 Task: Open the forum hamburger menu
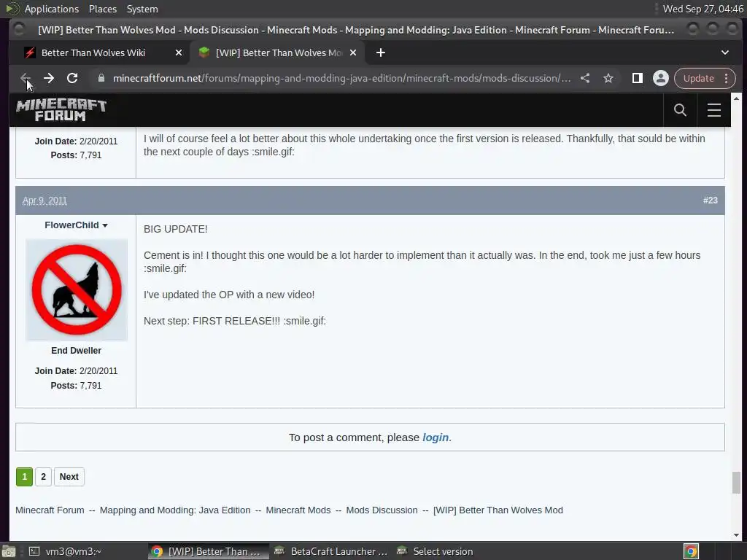(713, 110)
